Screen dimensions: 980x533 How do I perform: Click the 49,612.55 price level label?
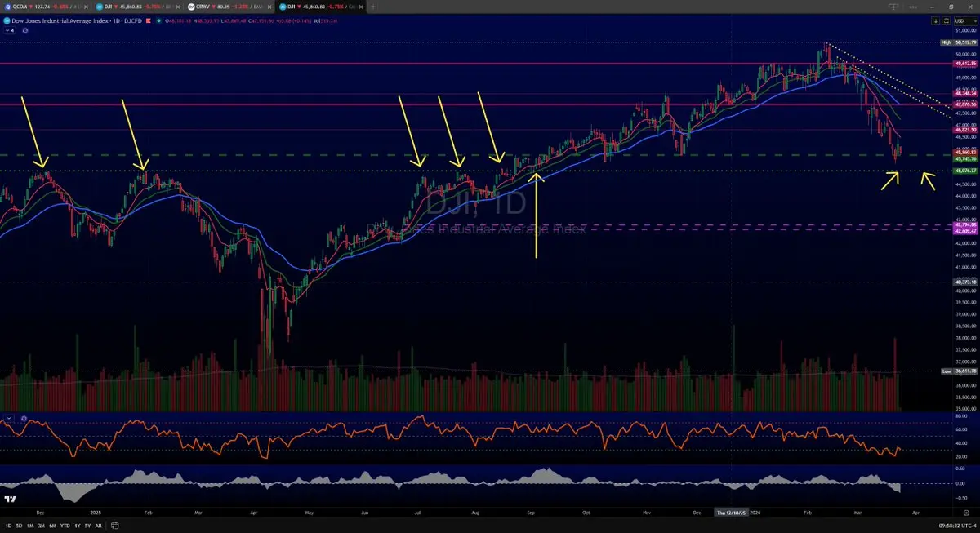point(964,63)
